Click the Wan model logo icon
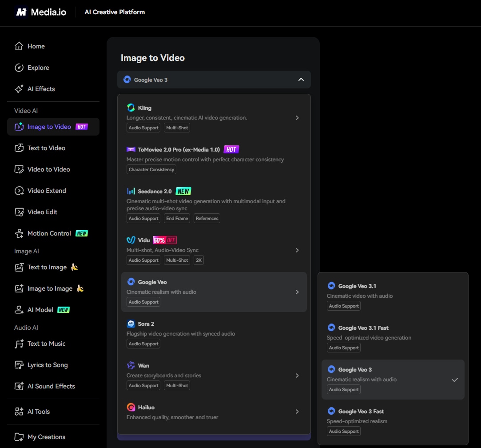Viewport: 481px width, 448px height. click(x=131, y=365)
